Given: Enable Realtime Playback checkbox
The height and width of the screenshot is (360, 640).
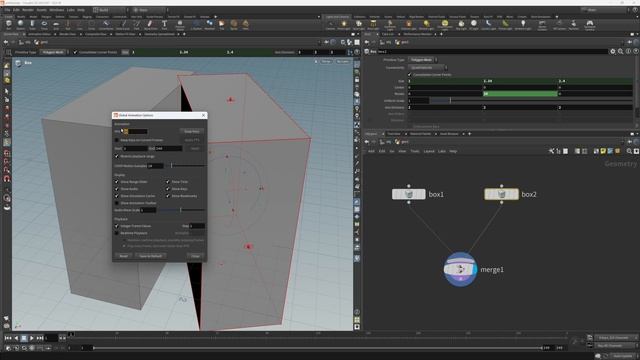Looking at the screenshot, I should point(117,233).
